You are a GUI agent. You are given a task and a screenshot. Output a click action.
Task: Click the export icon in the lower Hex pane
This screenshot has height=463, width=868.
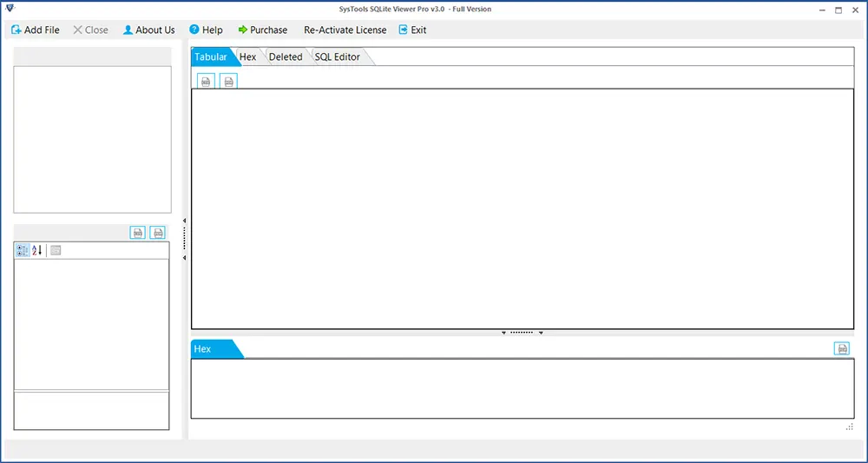pyautogui.click(x=842, y=348)
